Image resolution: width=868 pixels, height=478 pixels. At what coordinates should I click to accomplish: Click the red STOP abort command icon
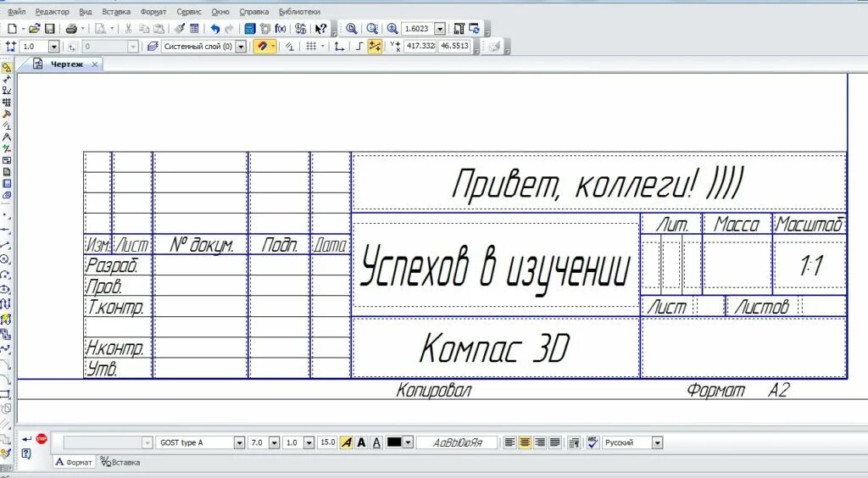(x=42, y=439)
